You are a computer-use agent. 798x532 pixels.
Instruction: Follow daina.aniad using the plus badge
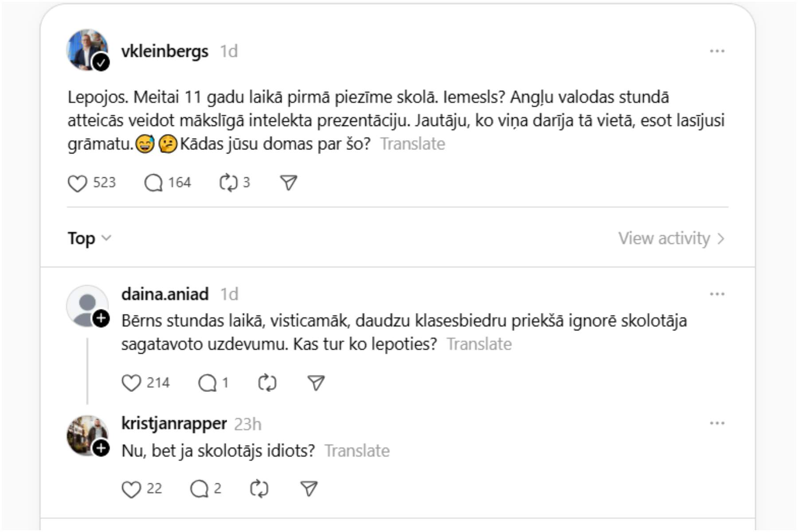click(x=101, y=318)
